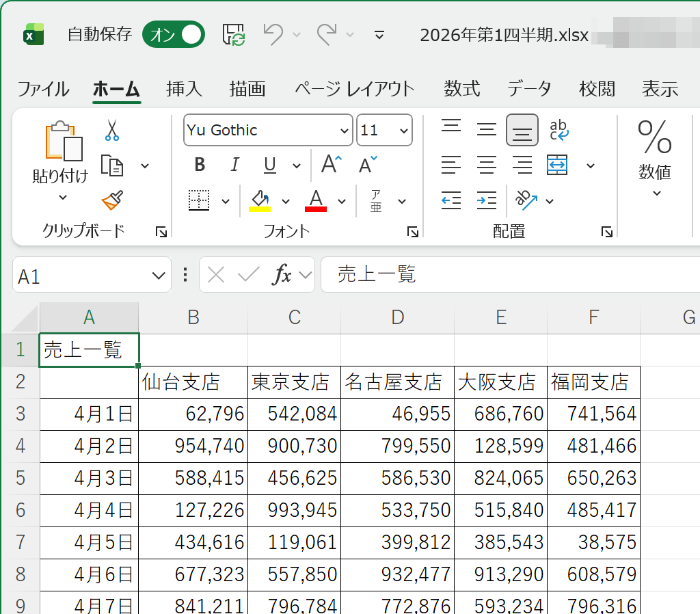Switch to the 挿入 ribbon tab
Screen dimensions: 700x614
tap(183, 89)
